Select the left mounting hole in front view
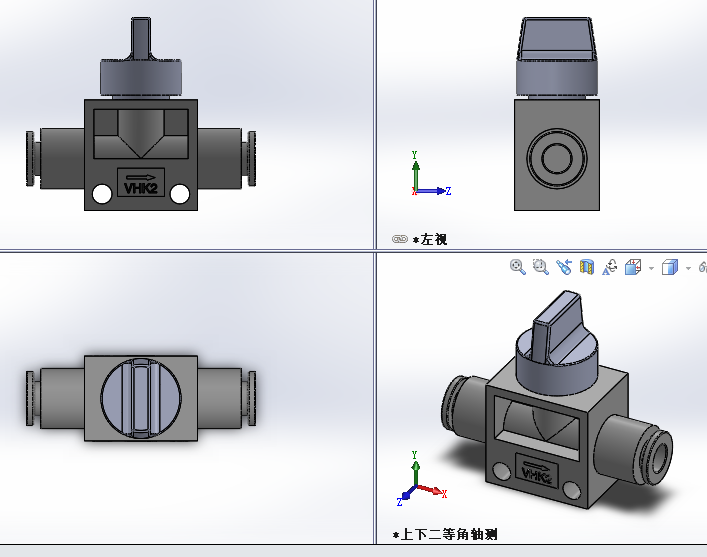The image size is (707, 557). click(102, 194)
